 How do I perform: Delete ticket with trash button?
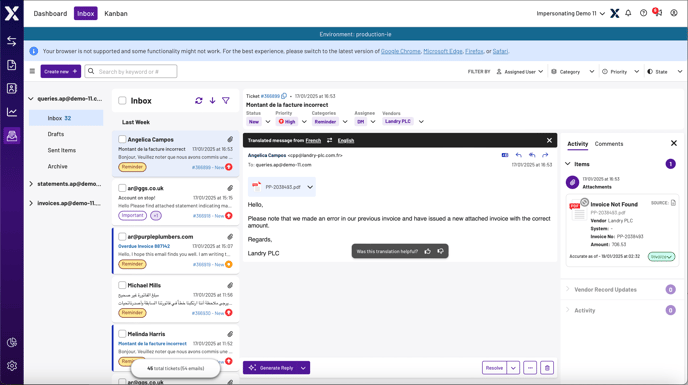(x=547, y=368)
